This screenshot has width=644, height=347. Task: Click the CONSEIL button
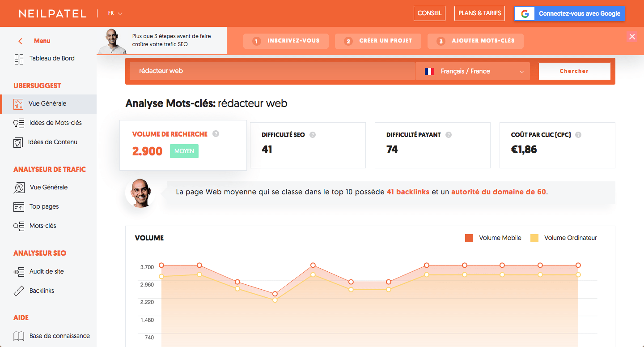[x=429, y=13]
